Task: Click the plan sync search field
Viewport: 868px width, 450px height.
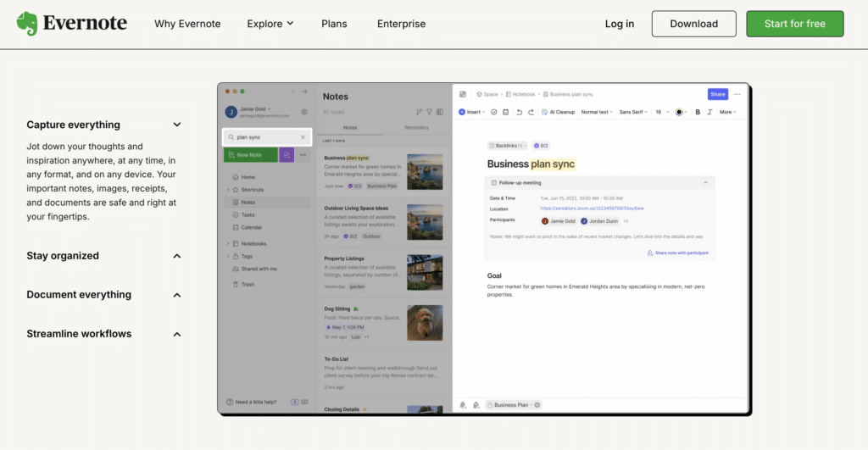Action: tap(267, 137)
